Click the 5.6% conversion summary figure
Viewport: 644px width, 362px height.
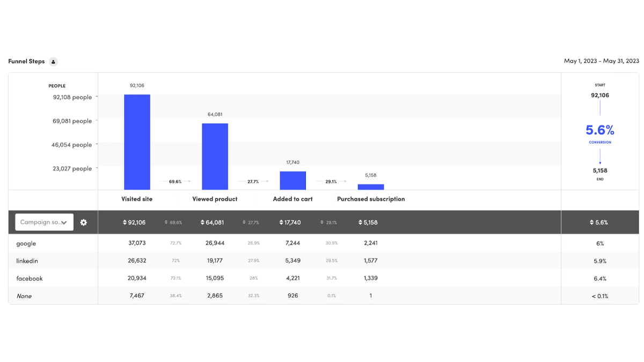[x=600, y=130]
